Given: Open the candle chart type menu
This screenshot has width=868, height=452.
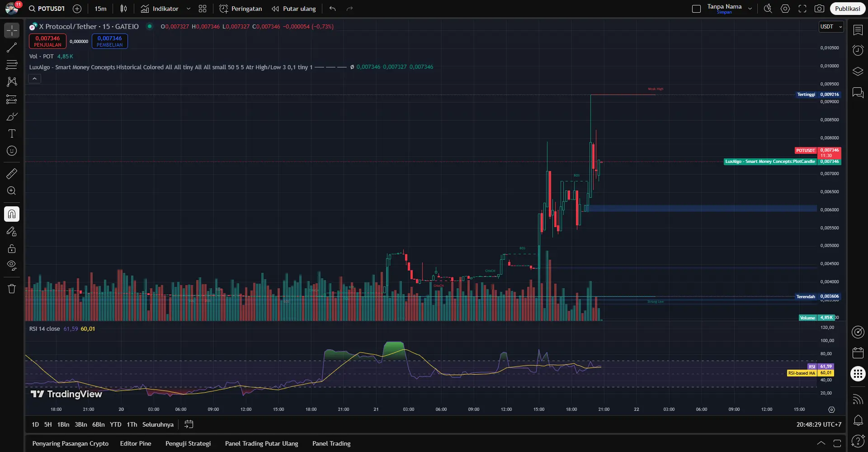Looking at the screenshot, I should click(123, 9).
